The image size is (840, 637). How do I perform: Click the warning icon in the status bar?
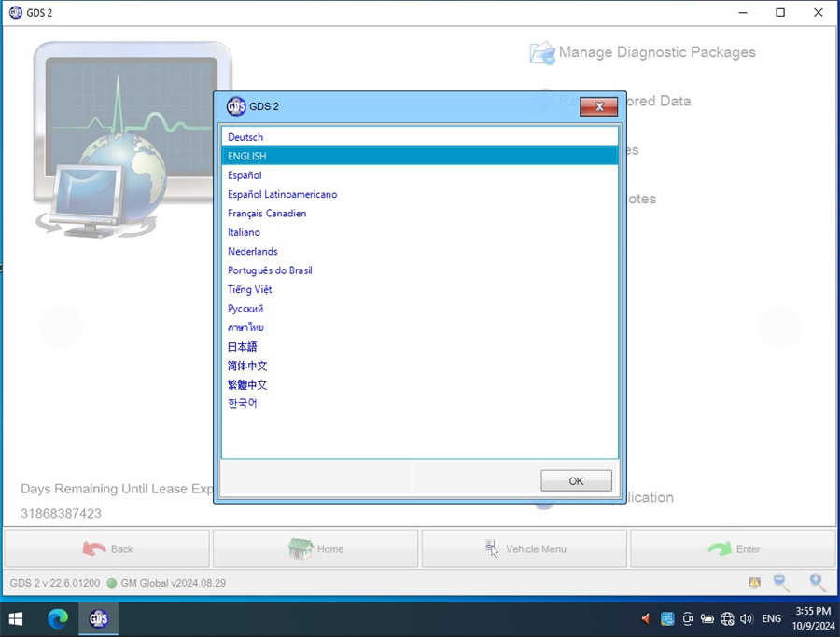[752, 582]
